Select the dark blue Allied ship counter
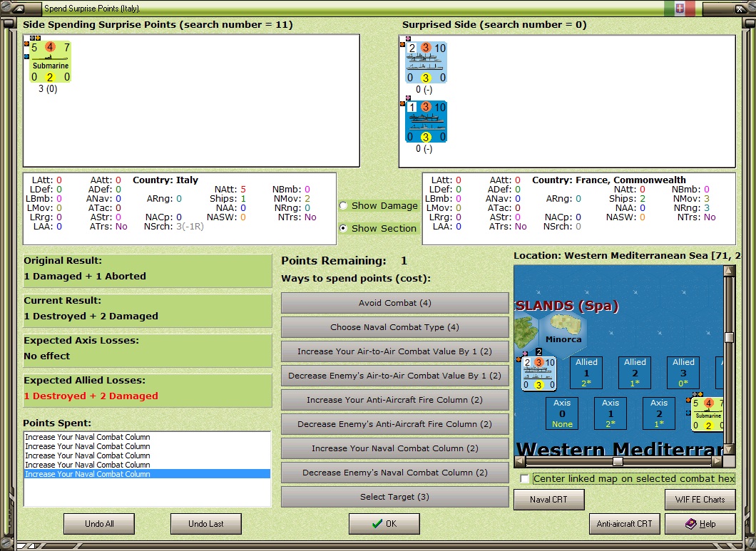 pos(426,121)
